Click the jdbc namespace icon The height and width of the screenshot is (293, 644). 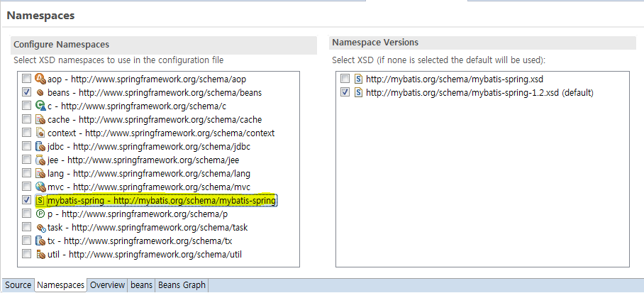tap(40, 146)
